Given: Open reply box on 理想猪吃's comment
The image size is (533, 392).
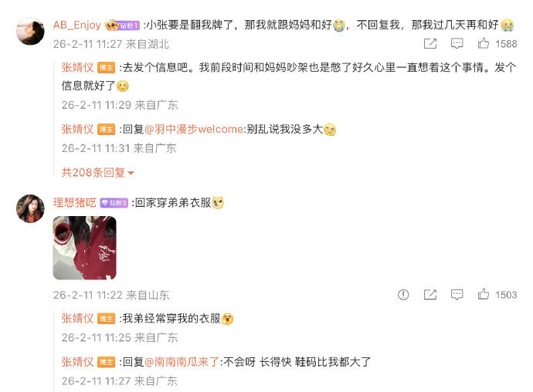Looking at the screenshot, I should click(457, 295).
